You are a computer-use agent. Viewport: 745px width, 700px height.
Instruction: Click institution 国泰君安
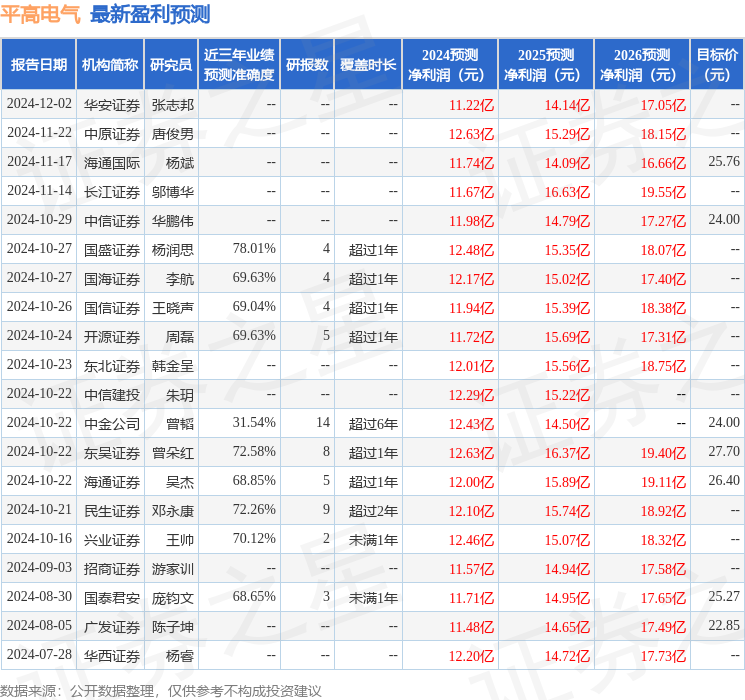(112, 597)
